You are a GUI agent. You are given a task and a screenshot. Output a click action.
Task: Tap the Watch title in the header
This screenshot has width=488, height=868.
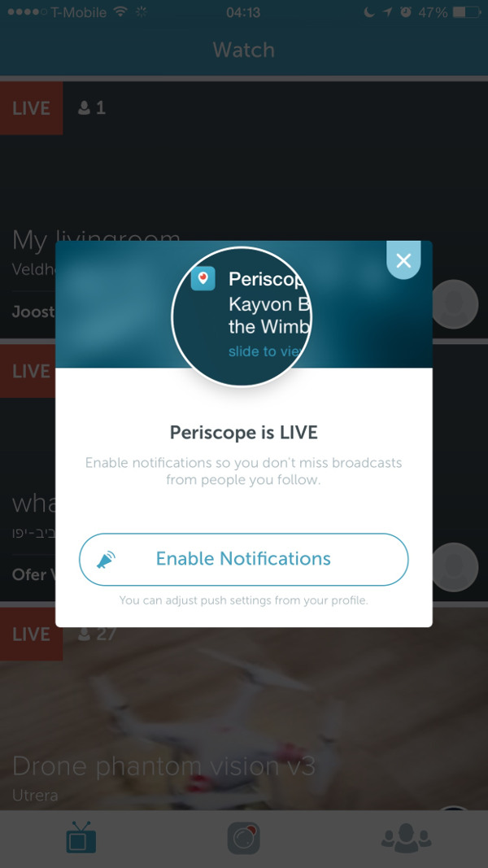pyautogui.click(x=243, y=50)
